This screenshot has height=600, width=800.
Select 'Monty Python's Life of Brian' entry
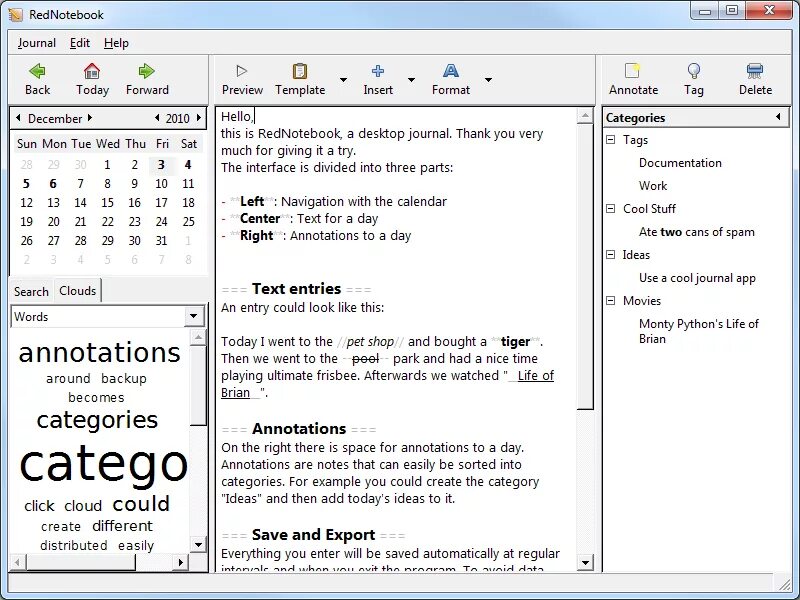[698, 331]
